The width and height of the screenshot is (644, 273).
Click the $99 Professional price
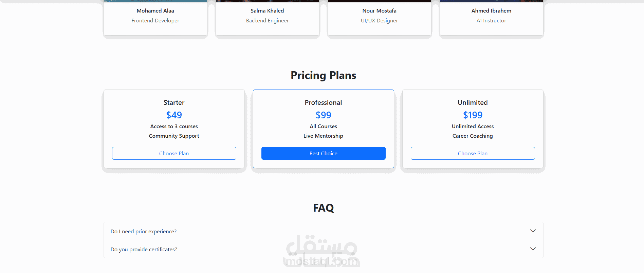click(x=323, y=115)
